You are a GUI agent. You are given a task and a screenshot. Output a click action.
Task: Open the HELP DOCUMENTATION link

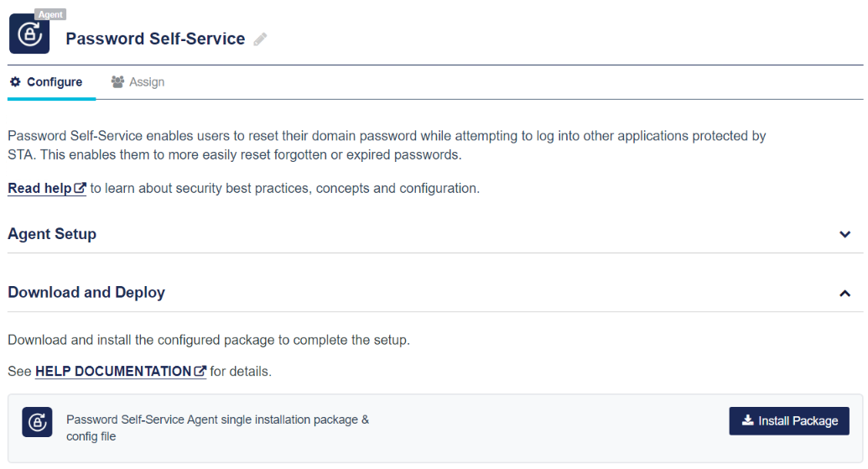coord(113,371)
